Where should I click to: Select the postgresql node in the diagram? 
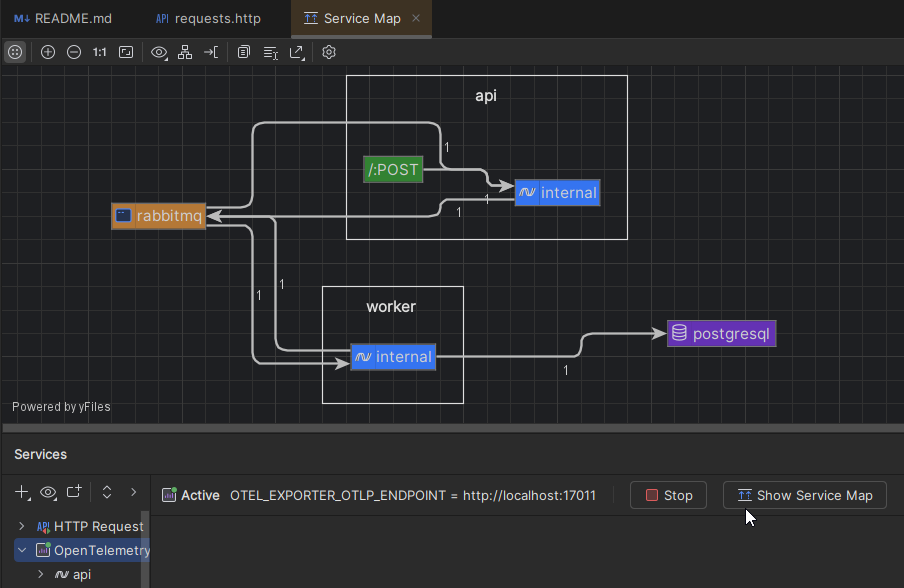tap(721, 333)
